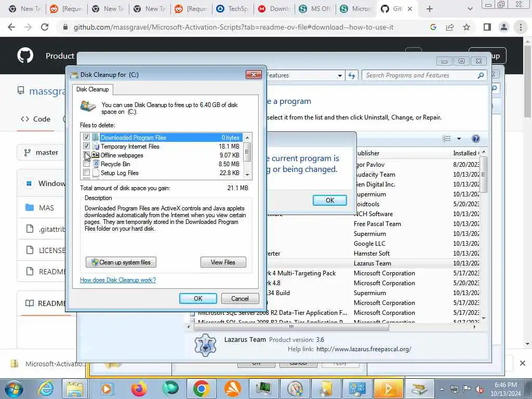Open How does Disk Cleanup work link

point(118,280)
